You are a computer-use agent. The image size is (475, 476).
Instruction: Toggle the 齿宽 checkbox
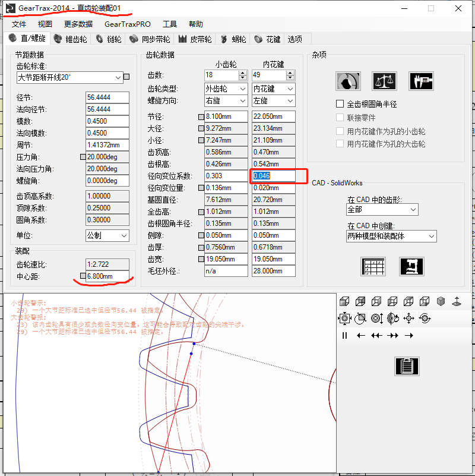pyautogui.click(x=201, y=259)
